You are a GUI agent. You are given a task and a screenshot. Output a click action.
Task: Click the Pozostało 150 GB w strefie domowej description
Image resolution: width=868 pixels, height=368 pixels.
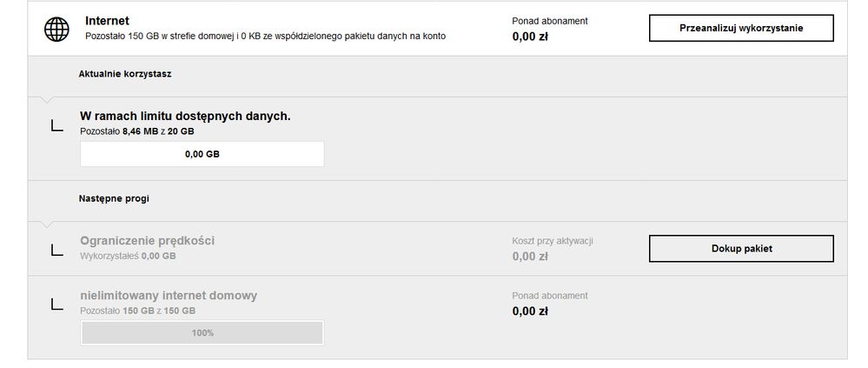pos(268,37)
